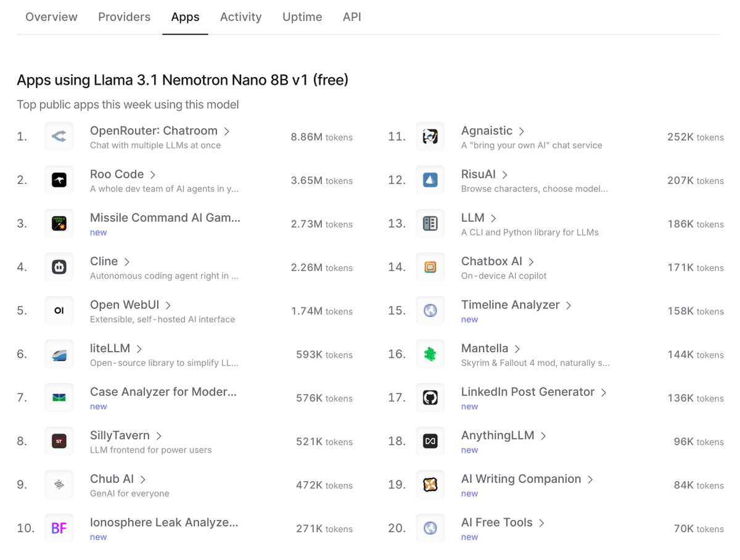The width and height of the screenshot is (740, 560).
Task: Open the Uptime tab
Action: [x=302, y=17]
